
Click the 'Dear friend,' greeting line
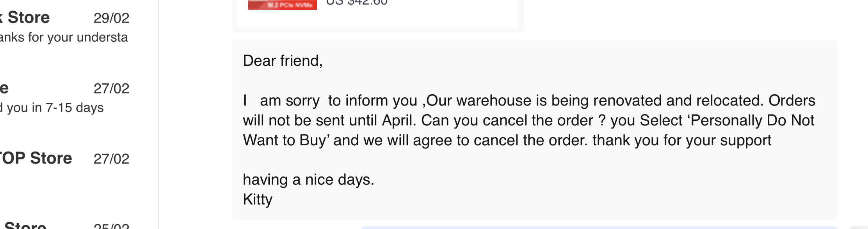pos(283,61)
